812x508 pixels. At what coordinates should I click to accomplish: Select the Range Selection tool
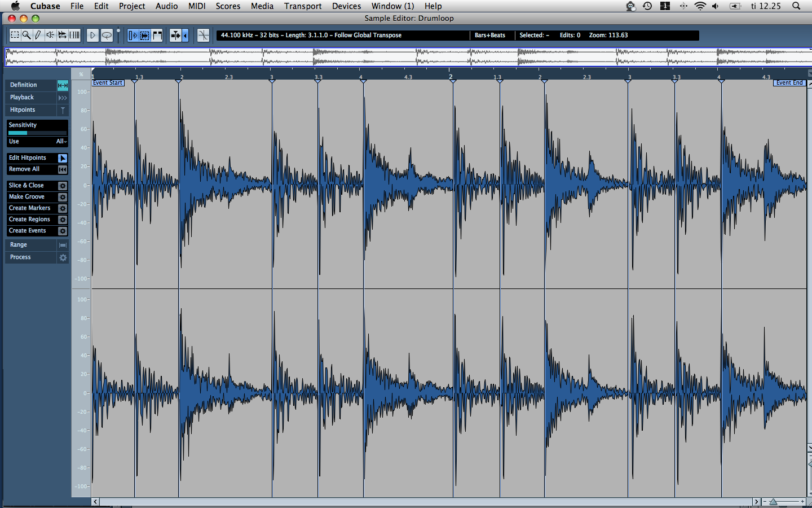pyautogui.click(x=15, y=35)
